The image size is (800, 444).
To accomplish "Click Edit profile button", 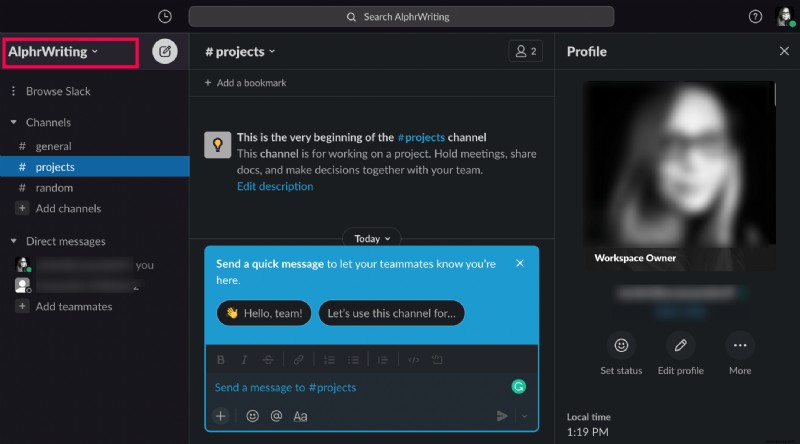I will click(x=681, y=354).
